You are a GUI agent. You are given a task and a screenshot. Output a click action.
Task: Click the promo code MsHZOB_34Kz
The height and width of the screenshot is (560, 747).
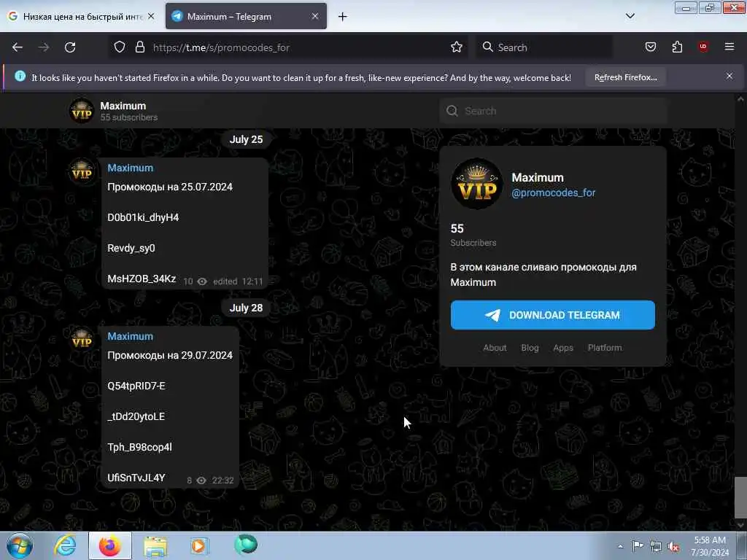click(142, 279)
